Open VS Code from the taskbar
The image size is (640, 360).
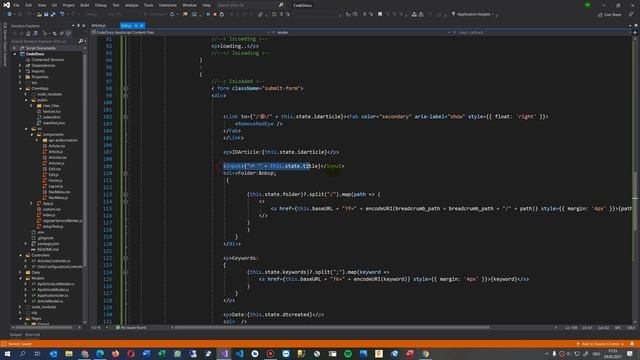tap(239, 353)
